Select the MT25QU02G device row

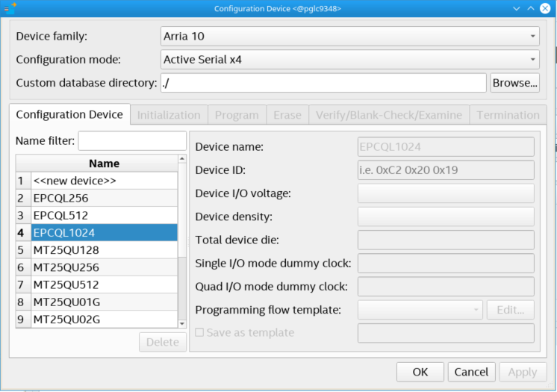click(104, 320)
